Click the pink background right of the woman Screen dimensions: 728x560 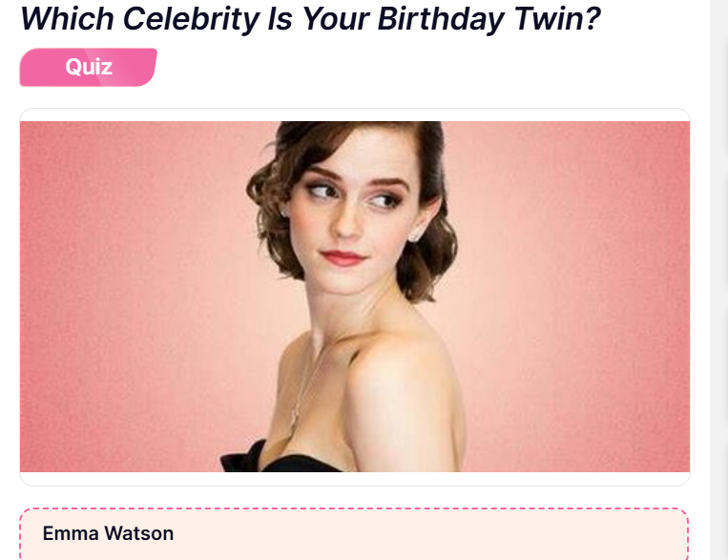(575, 297)
